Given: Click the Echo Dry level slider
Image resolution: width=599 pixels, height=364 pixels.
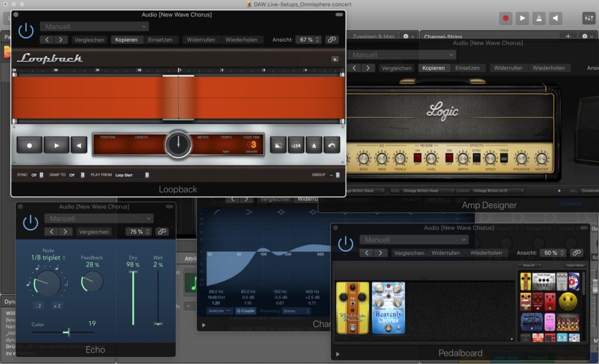Looking at the screenshot, I should (133, 297).
